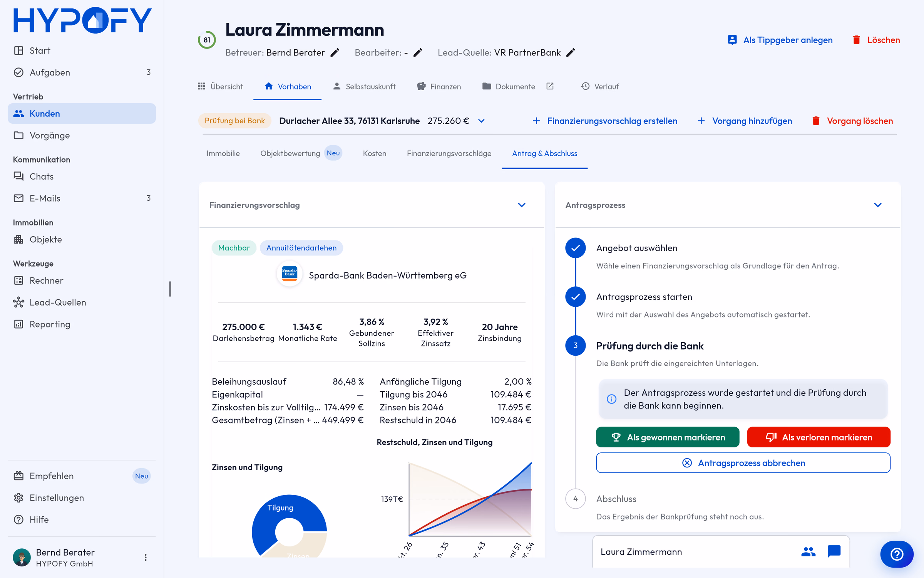Open Verlauf history tab
This screenshot has height=578, width=924.
tap(600, 86)
